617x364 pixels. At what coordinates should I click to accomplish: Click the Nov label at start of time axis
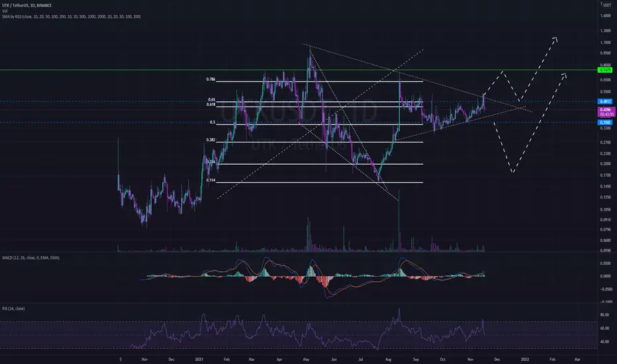tap(144, 359)
